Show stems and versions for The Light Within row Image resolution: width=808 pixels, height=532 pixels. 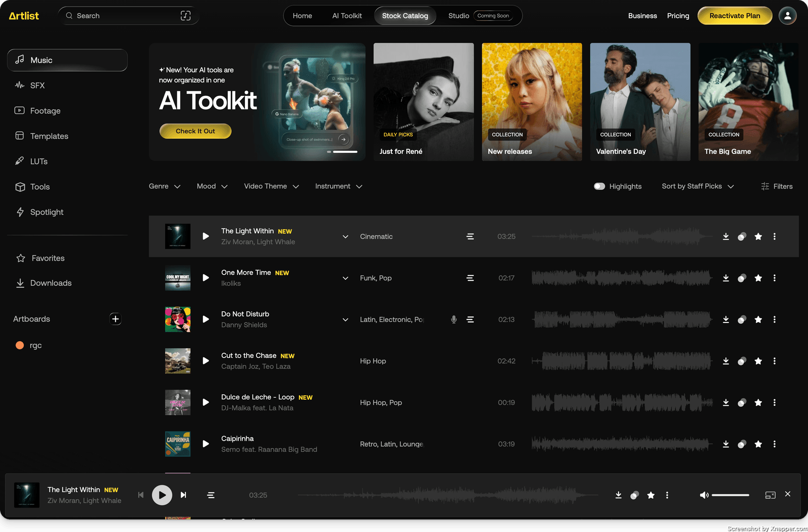point(470,236)
